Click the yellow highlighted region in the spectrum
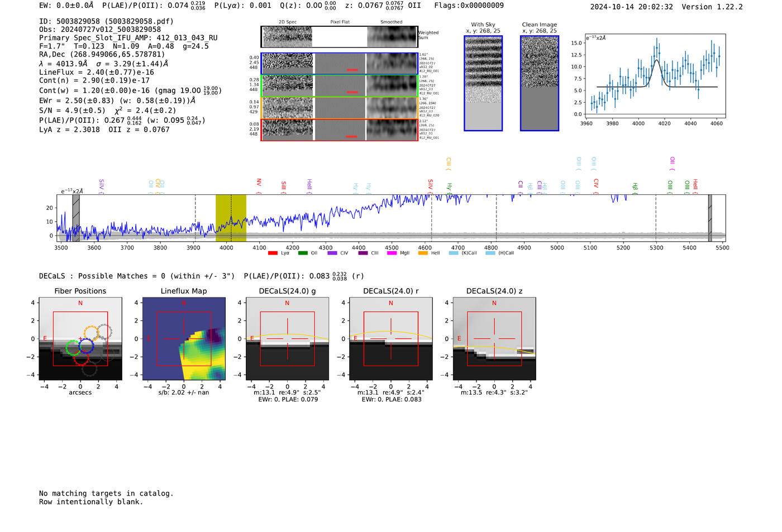Viewport: 782px width, 532px height. [231, 218]
